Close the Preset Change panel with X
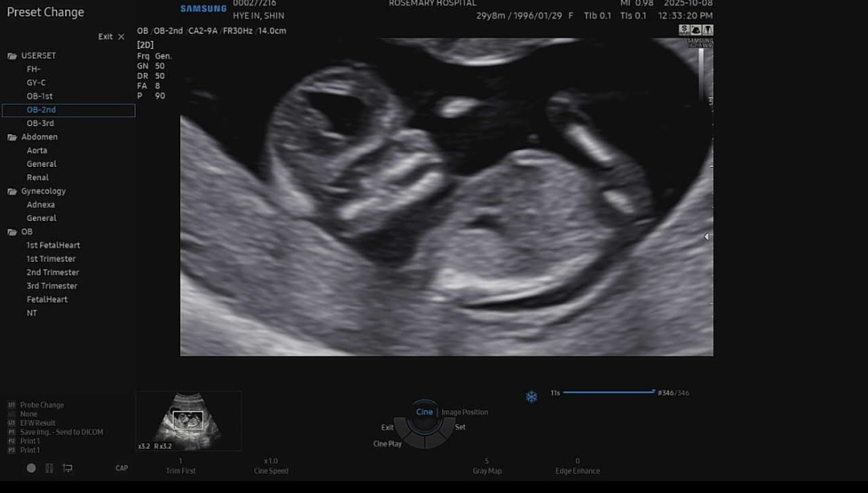868x493 pixels. click(121, 37)
